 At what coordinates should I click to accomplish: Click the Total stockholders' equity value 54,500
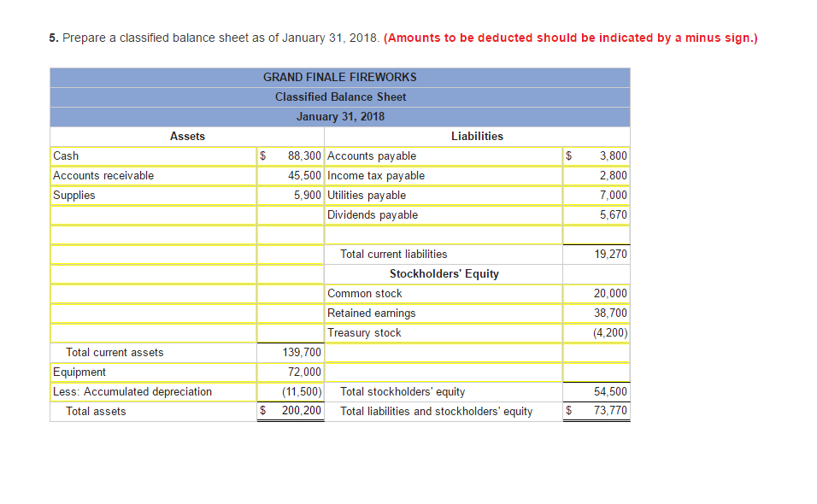tap(611, 391)
